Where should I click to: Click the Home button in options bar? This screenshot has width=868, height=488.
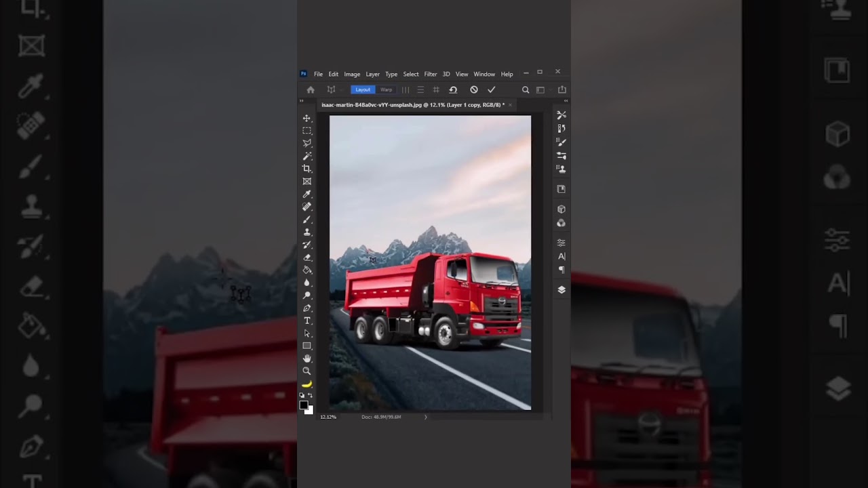311,89
